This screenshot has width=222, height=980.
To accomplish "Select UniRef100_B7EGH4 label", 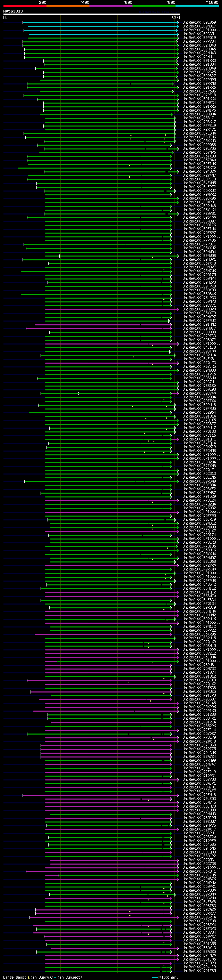I will [199, 133].
